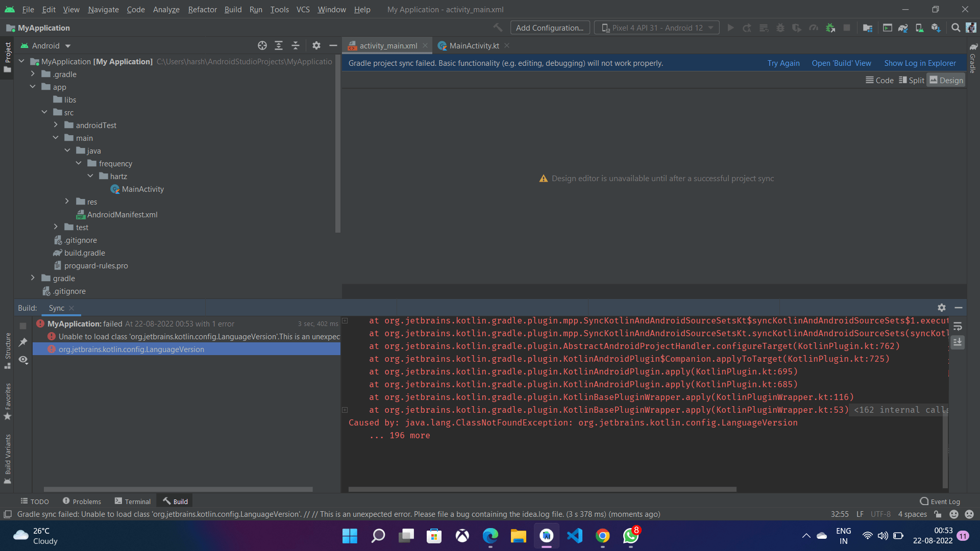Expand the res folder
This screenshot has height=551, width=980.
click(x=67, y=202)
